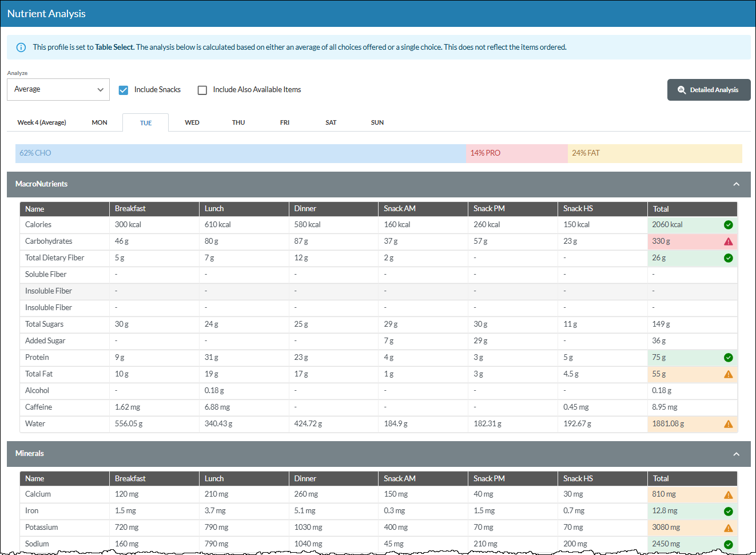Click the green check icon in Protein total
The width and height of the screenshot is (756, 555).
tap(728, 358)
